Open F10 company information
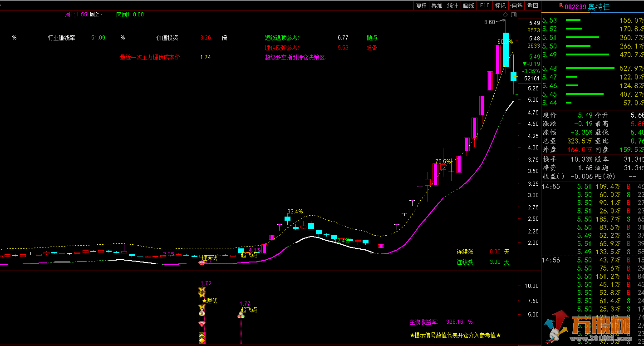Screen dimensions: 644x346 click(x=485, y=5)
